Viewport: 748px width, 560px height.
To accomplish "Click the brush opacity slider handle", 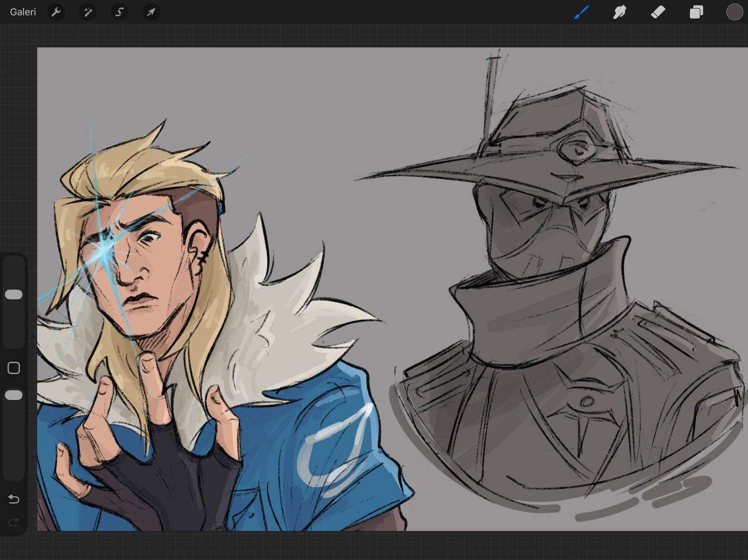I will (13, 395).
